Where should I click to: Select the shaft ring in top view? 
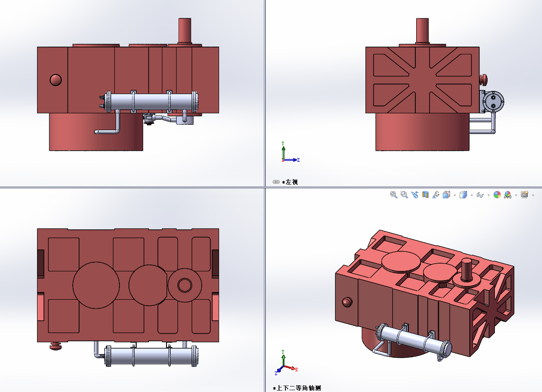tap(185, 285)
